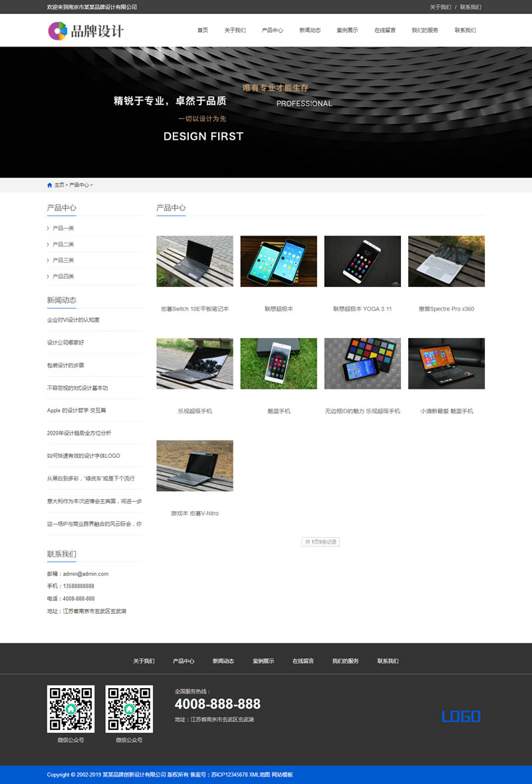Click the blue LOGO in footer

pyautogui.click(x=461, y=717)
